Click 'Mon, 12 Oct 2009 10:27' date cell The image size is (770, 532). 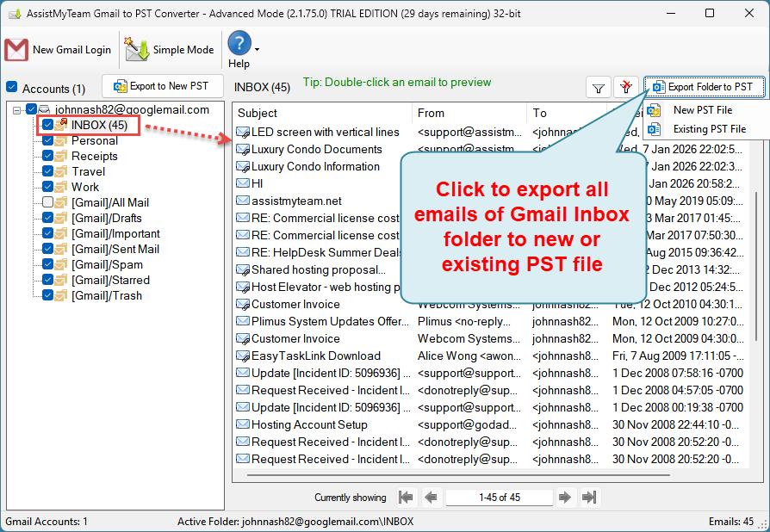pyautogui.click(x=678, y=321)
